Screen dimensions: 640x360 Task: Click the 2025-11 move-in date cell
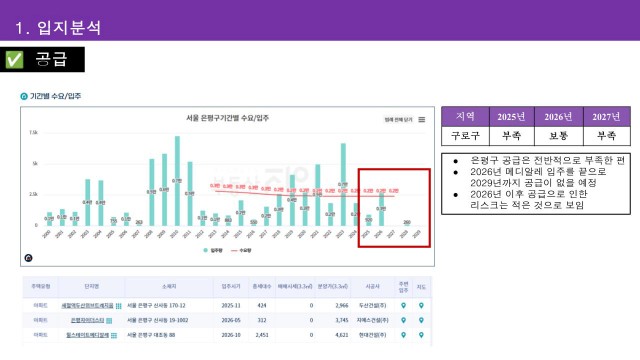(231, 305)
